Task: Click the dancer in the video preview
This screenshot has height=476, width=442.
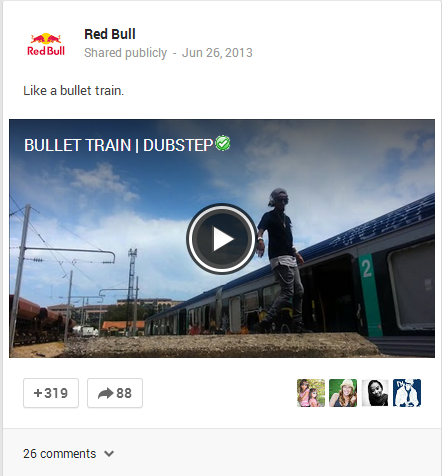Action: coord(282,260)
